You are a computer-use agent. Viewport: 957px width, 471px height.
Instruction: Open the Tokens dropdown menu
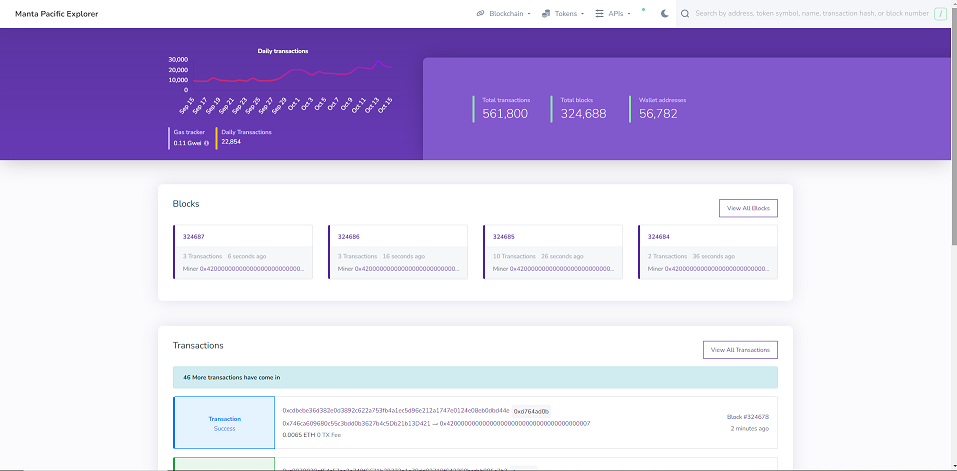pos(568,14)
